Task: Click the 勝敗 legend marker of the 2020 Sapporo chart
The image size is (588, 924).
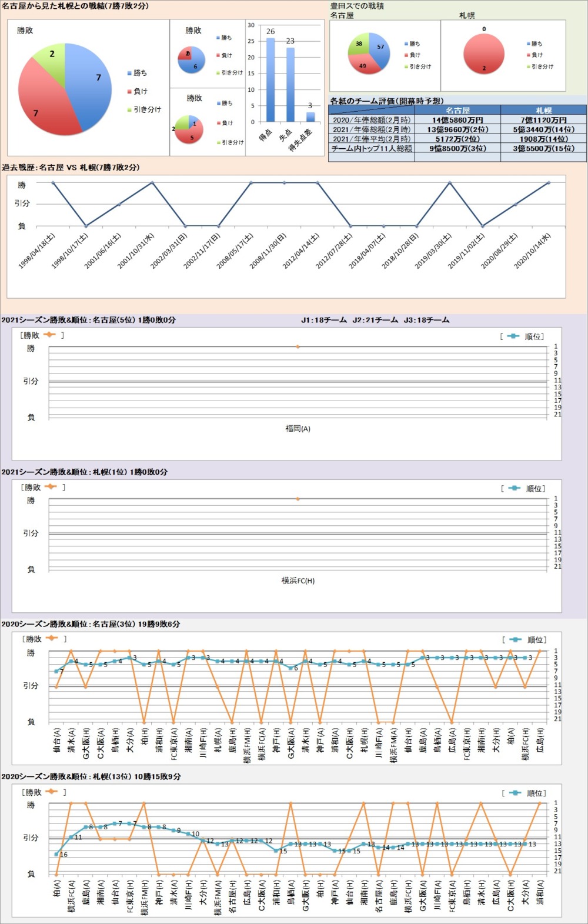Action: pyautogui.click(x=52, y=792)
